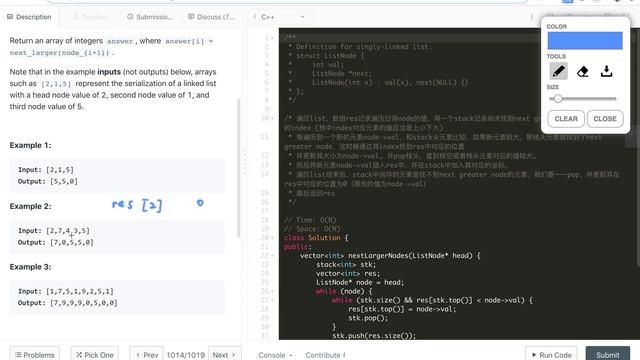Click the panel divider drag handle

245,162
